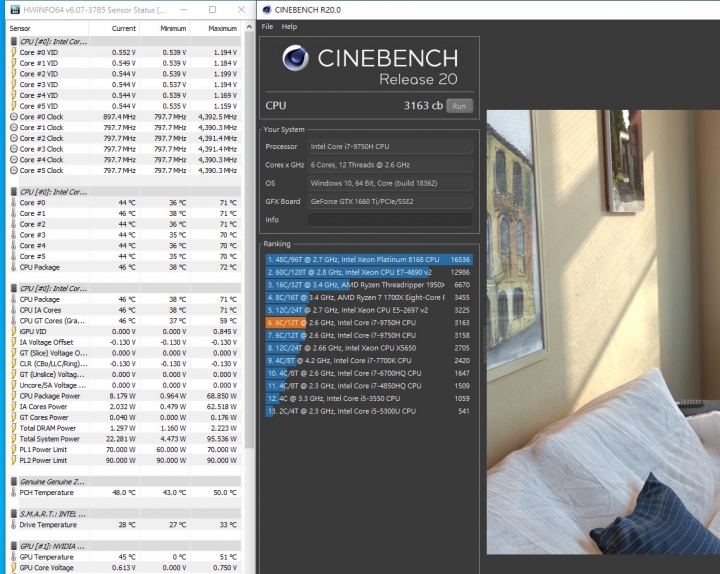
Task: Select highlighted orange i7-9750H entry 3163
Action: 369,323
